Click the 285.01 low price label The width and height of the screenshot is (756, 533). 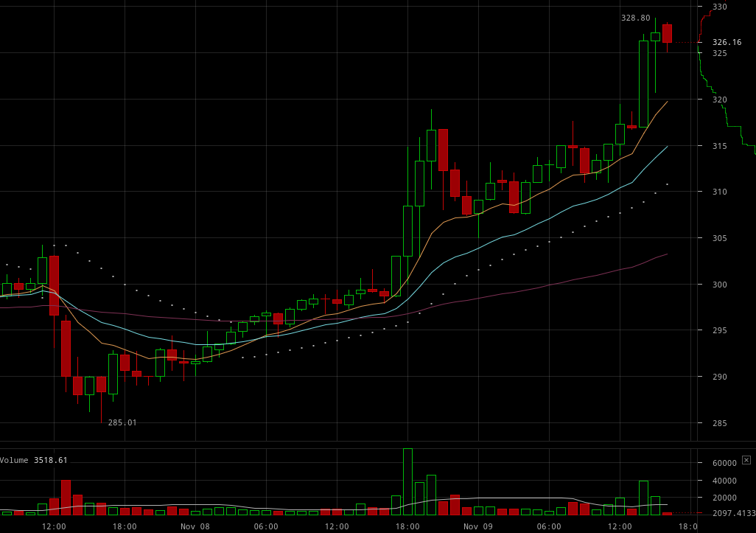coord(122,422)
